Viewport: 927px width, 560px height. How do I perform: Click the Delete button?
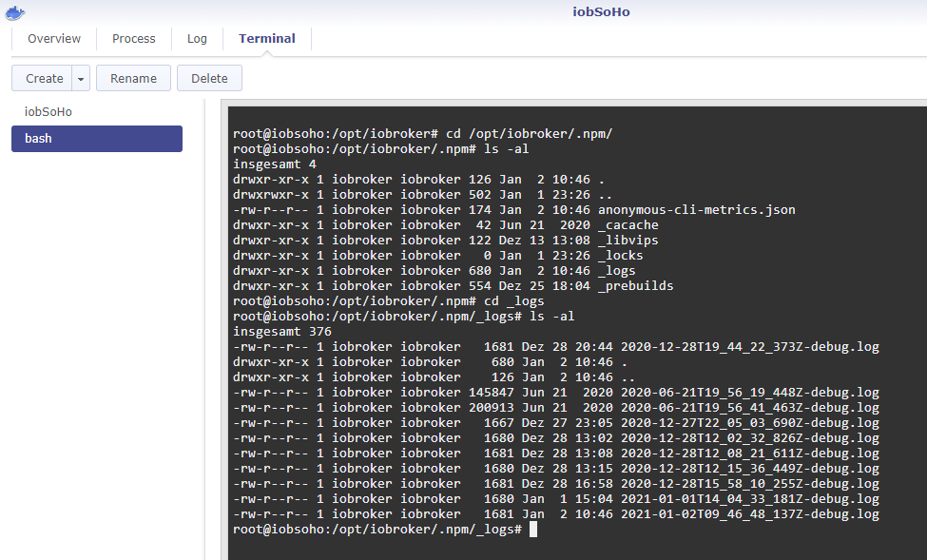(x=209, y=78)
